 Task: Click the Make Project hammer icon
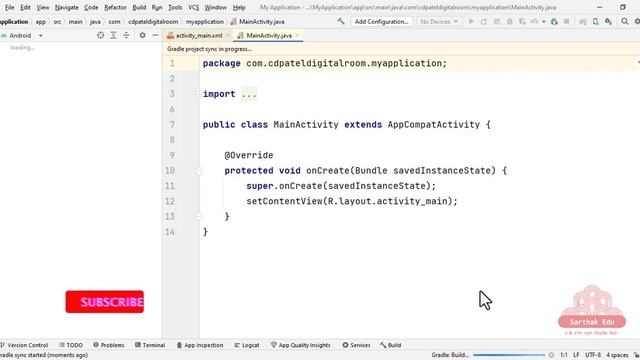click(x=341, y=21)
